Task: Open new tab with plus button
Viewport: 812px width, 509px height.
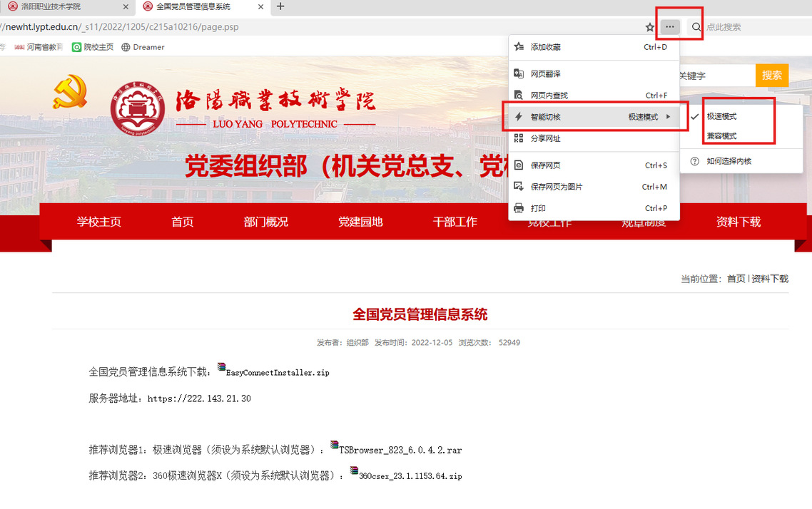Action: coord(280,6)
